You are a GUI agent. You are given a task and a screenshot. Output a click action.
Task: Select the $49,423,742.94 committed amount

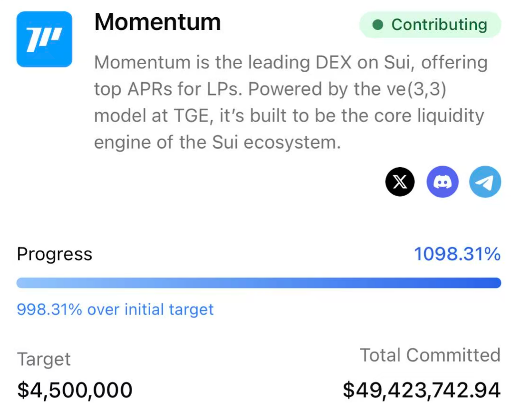click(421, 390)
